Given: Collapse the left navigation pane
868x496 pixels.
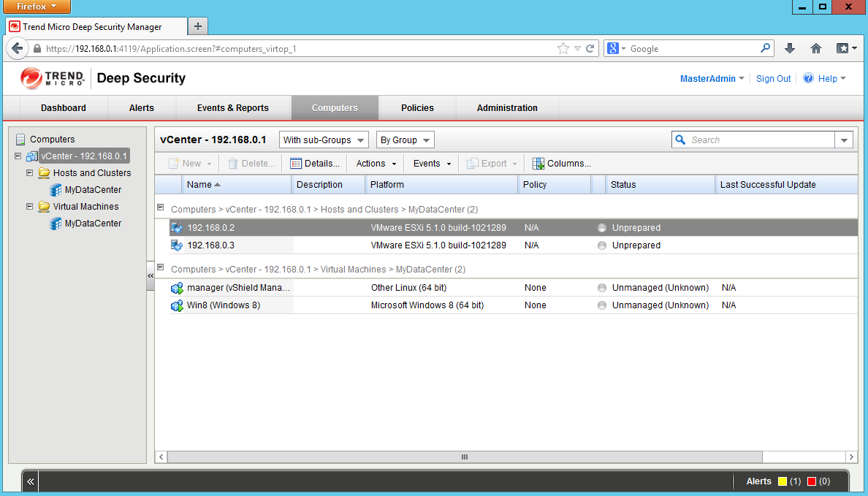Looking at the screenshot, I should (x=150, y=275).
